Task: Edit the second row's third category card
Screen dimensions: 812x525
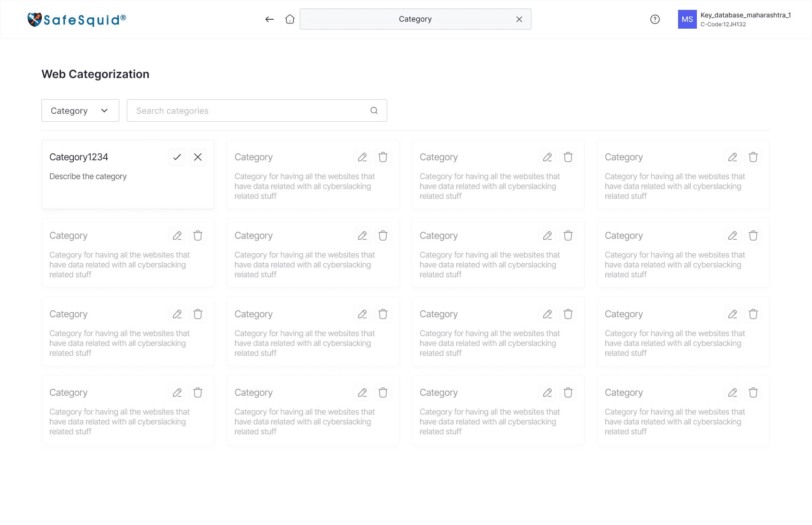Action: pos(547,235)
